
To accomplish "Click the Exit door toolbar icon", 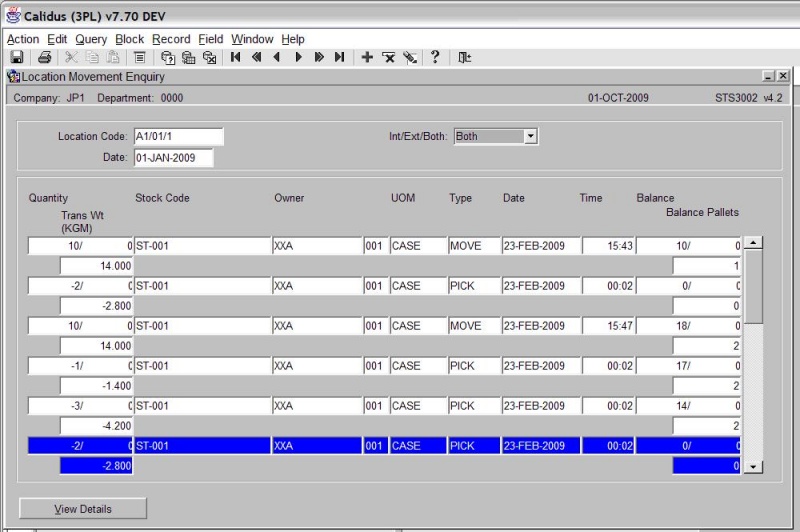I will pos(464,57).
